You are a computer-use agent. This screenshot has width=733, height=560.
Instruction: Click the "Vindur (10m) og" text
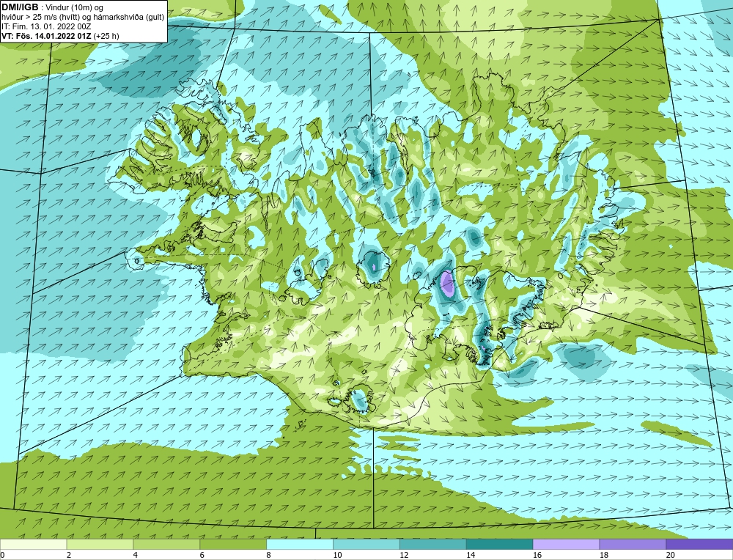74,8
